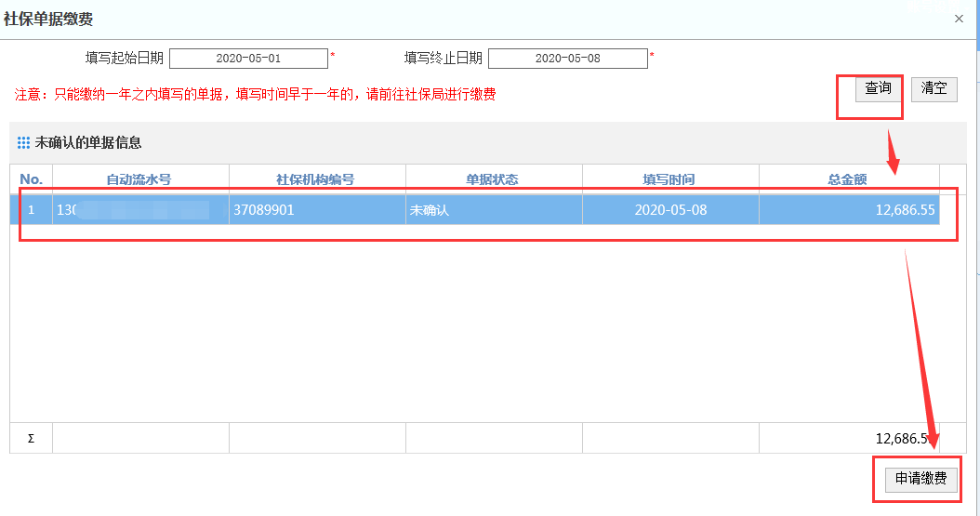Image resolution: width=980 pixels, height=516 pixels.
Task: Click the 申请缴费 apply payment button
Action: coord(921,479)
